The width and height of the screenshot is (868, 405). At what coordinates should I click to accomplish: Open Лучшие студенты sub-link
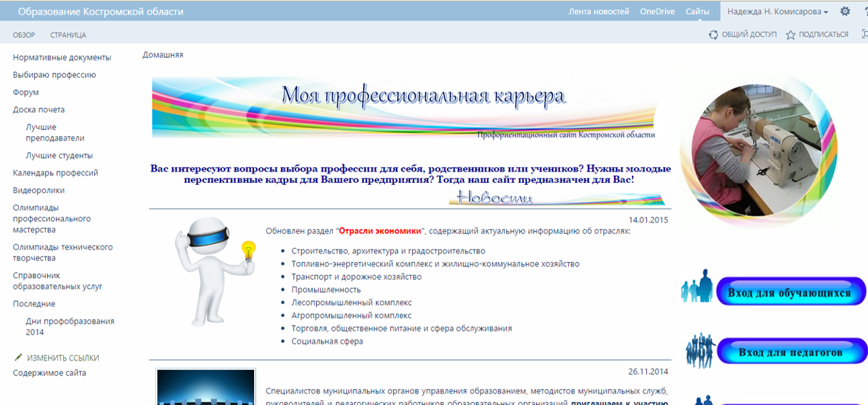point(59,155)
